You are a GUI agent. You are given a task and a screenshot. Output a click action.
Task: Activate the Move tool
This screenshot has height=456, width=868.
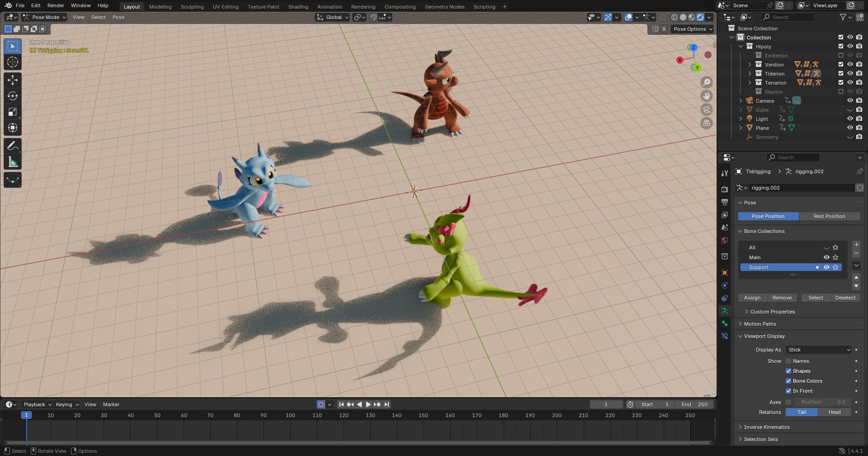pyautogui.click(x=13, y=80)
